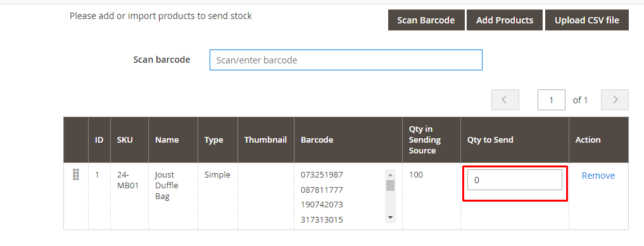
Task: Click barcode list scroll down arrow
Action: (x=390, y=217)
